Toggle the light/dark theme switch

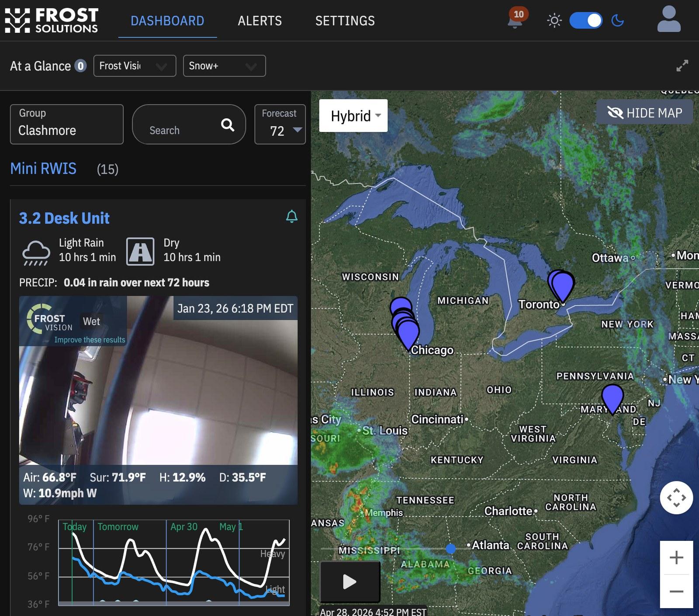585,21
